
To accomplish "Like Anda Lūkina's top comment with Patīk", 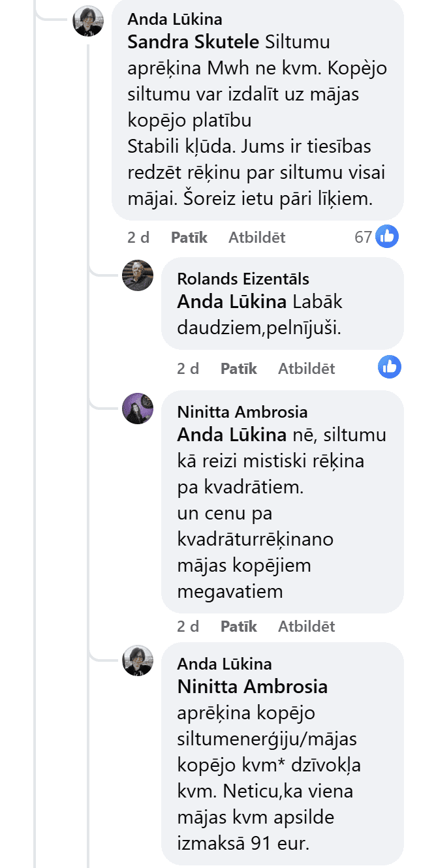I will click(x=189, y=238).
